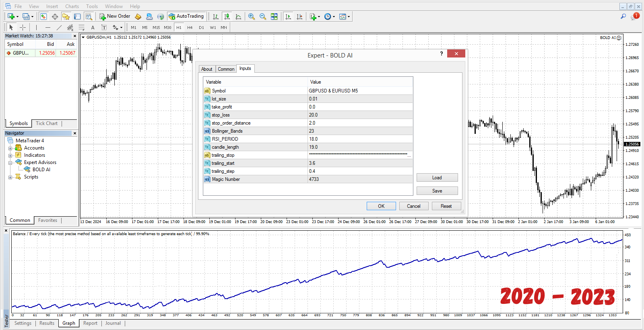This screenshot has width=644, height=330.
Task: Tile chart windows
Action: [274, 16]
